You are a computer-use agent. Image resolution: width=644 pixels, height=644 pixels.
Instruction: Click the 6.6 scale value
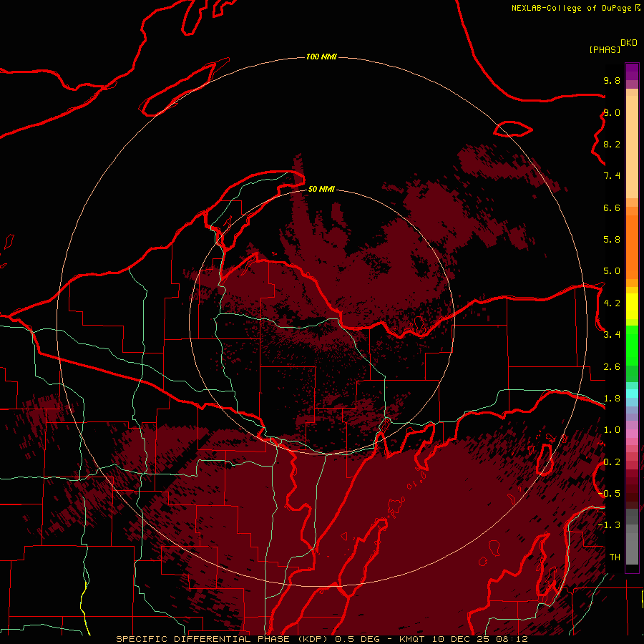(612, 208)
